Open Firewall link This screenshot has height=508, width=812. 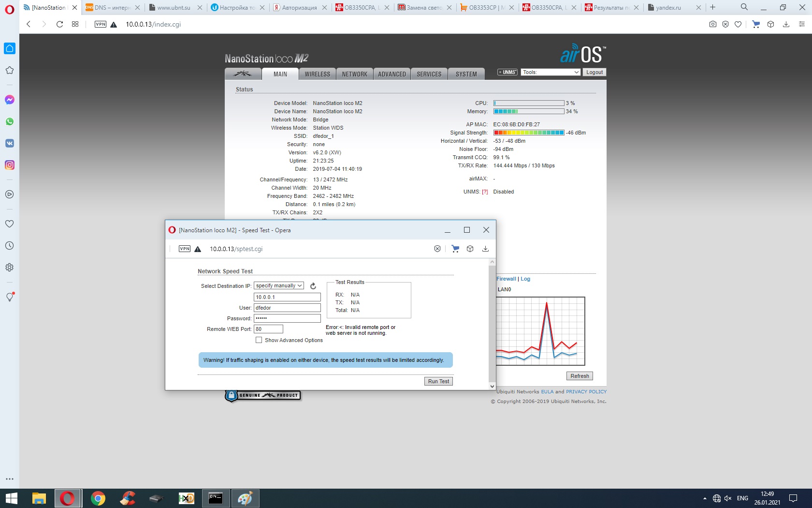pyautogui.click(x=507, y=279)
